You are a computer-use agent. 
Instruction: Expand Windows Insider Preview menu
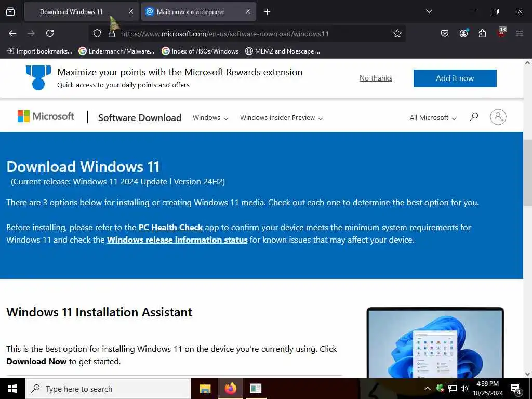(281, 118)
